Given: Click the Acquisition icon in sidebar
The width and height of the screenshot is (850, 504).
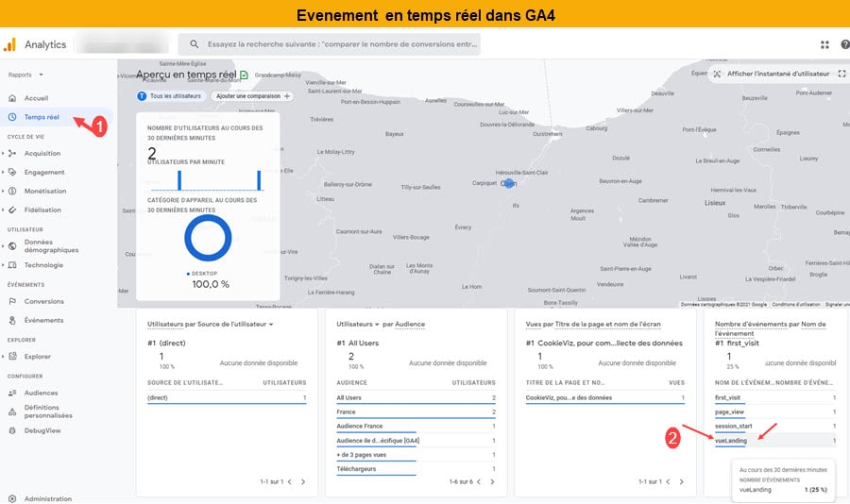Looking at the screenshot, I should pyautogui.click(x=12, y=153).
